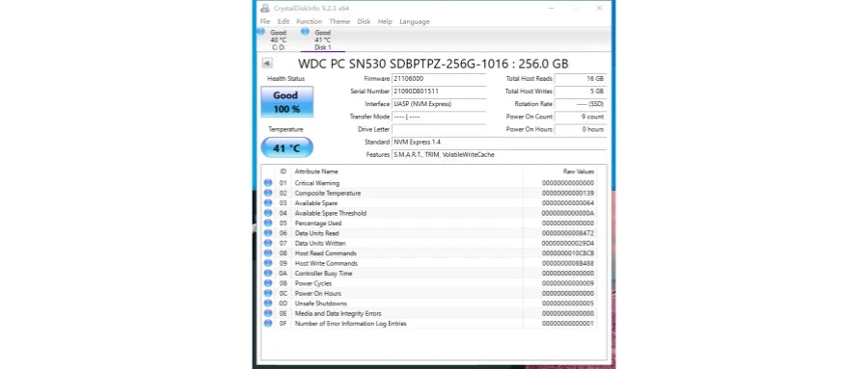Open the Disk menu
Viewport: 868px width, 369px height.
(x=364, y=21)
